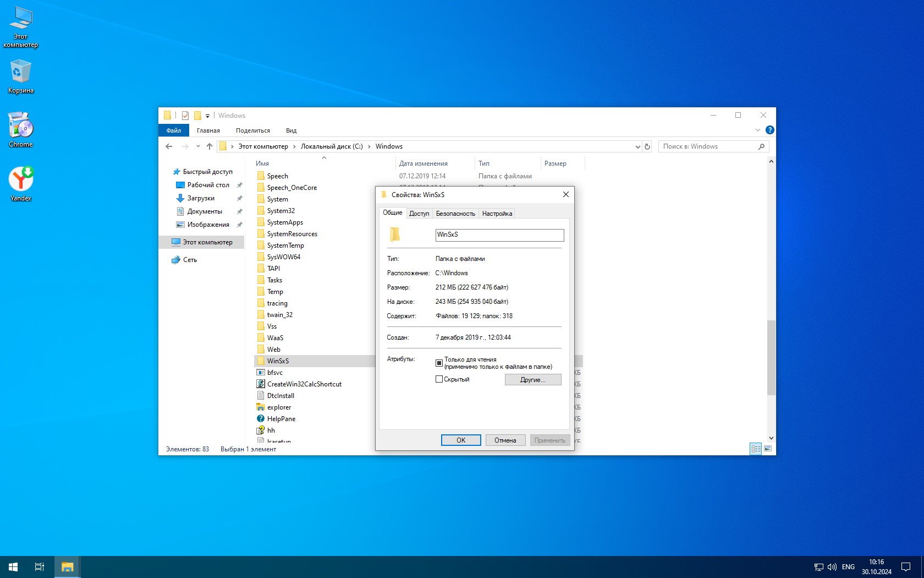Enable the 'Скрытый' attribute checkbox
Screen dimensions: 924x578
point(439,379)
